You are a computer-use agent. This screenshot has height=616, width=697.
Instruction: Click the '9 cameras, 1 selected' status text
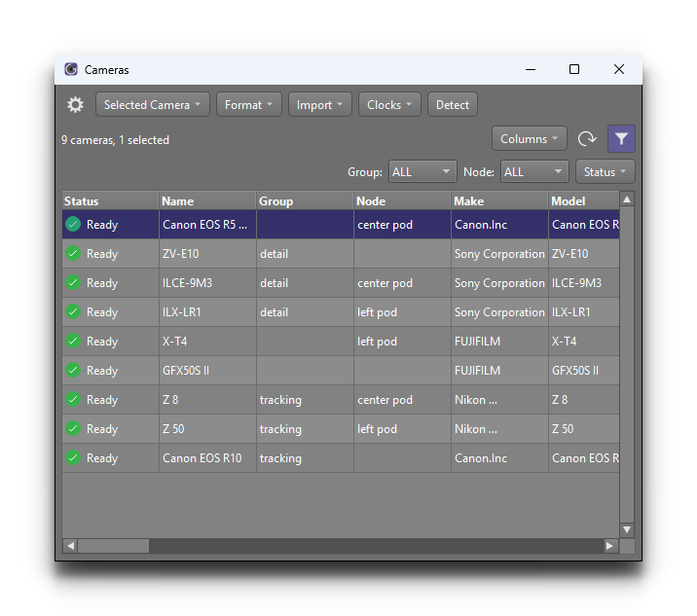point(115,140)
